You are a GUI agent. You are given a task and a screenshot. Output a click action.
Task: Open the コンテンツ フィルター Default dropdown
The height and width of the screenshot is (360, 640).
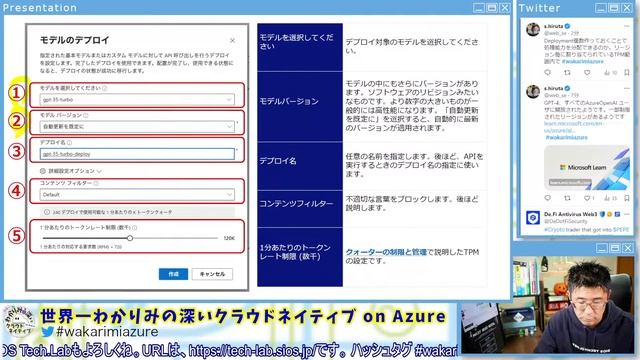137,195
